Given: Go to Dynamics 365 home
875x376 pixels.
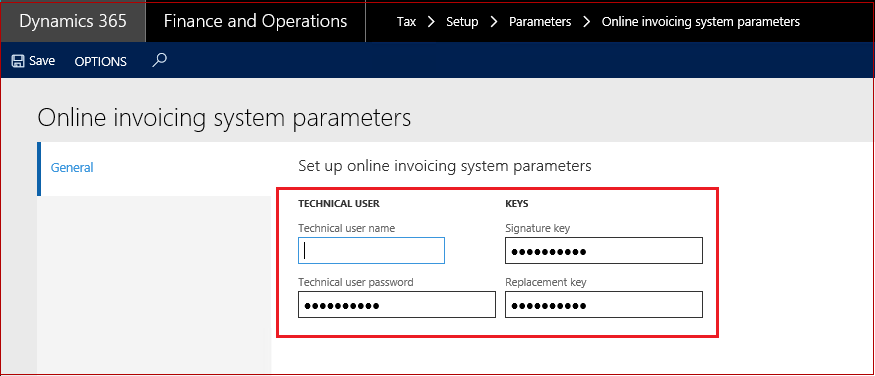Looking at the screenshot, I should (x=73, y=21).
